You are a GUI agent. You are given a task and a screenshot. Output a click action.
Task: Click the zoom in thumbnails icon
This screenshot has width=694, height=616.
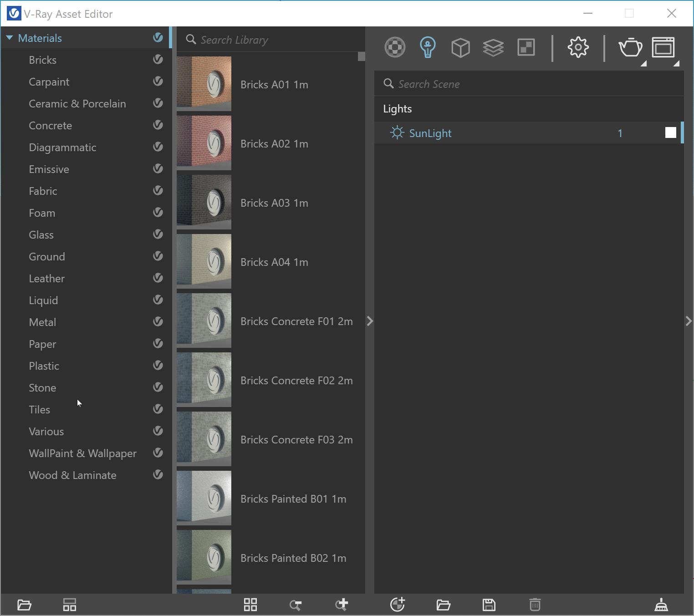342,604
